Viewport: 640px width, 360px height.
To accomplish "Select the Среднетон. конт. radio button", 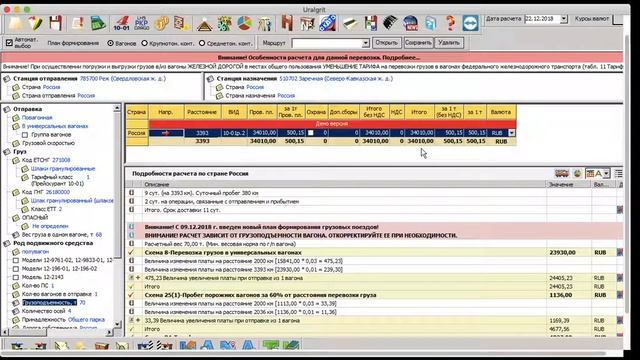I will tap(202, 43).
